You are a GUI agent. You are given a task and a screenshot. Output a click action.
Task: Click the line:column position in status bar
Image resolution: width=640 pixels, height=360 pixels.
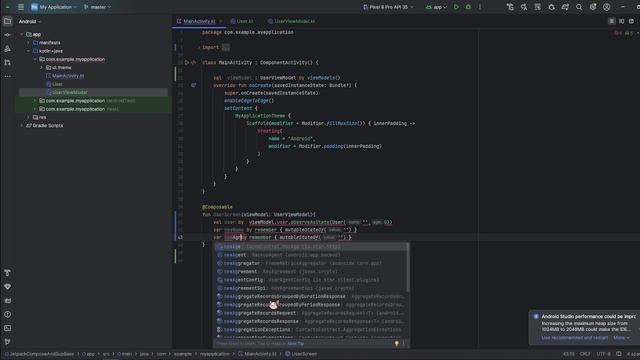(x=569, y=354)
